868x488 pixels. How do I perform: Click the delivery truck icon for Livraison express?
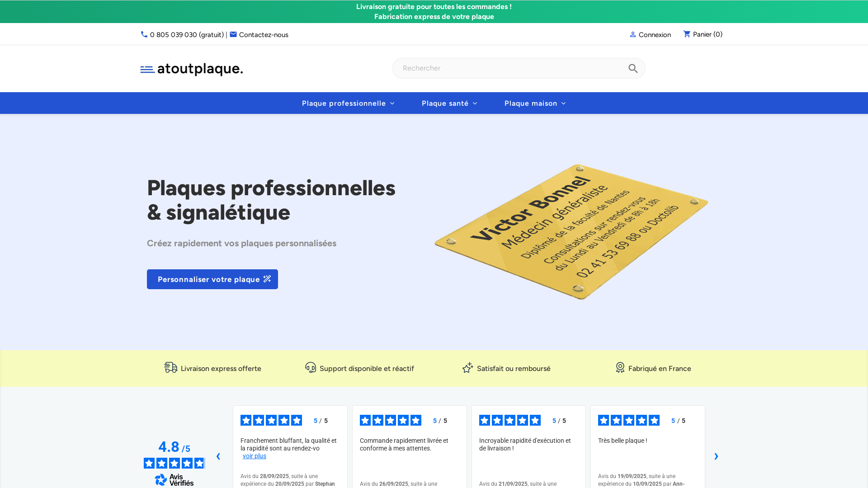pos(170,368)
